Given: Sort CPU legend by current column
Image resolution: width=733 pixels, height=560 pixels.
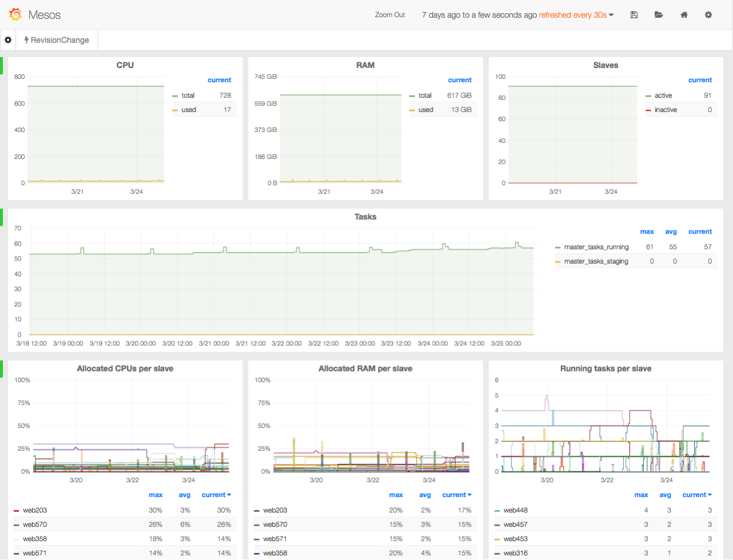Looking at the screenshot, I should (220, 80).
